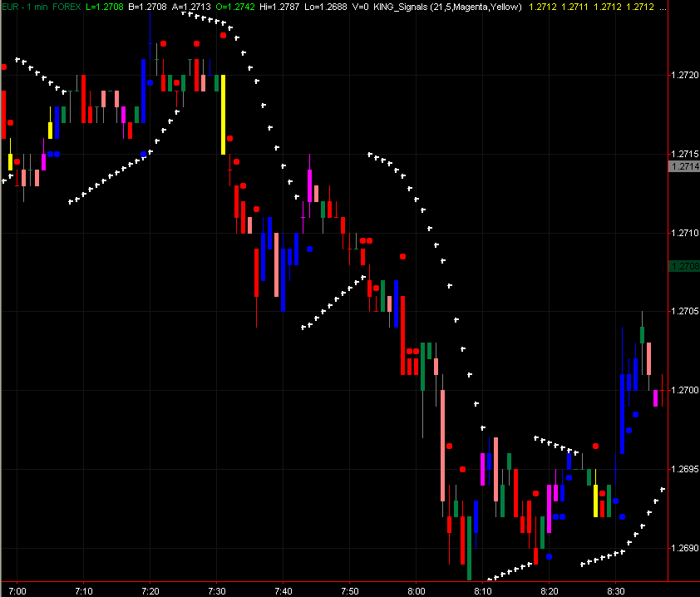Screen dimensions: 700x597
Task: Click the 7:30 time axis label
Action: tap(217, 591)
